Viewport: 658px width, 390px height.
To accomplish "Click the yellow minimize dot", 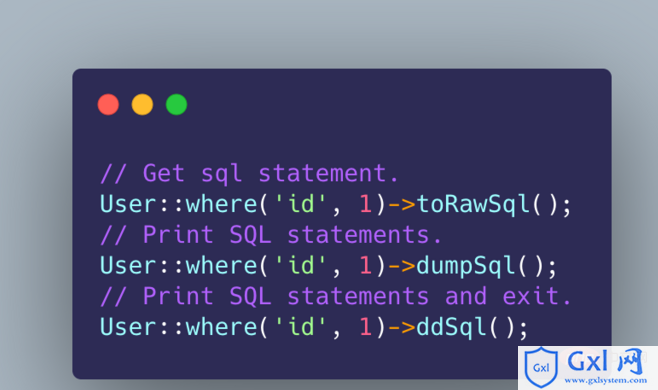I will 142,105.
